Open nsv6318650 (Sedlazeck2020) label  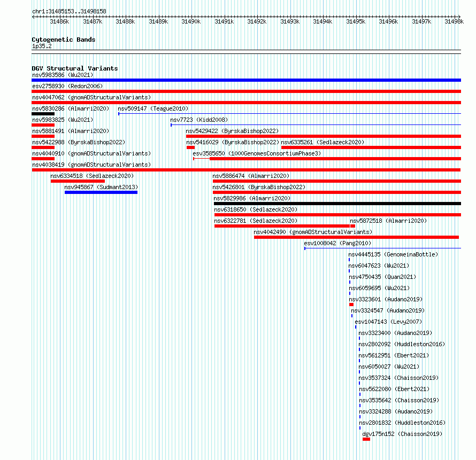[256, 209]
